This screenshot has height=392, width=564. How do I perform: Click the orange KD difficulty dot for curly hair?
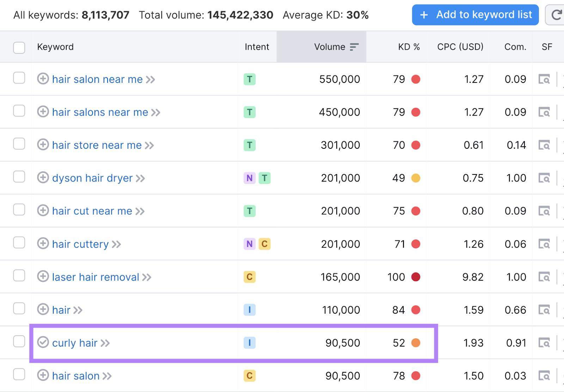[x=416, y=342]
